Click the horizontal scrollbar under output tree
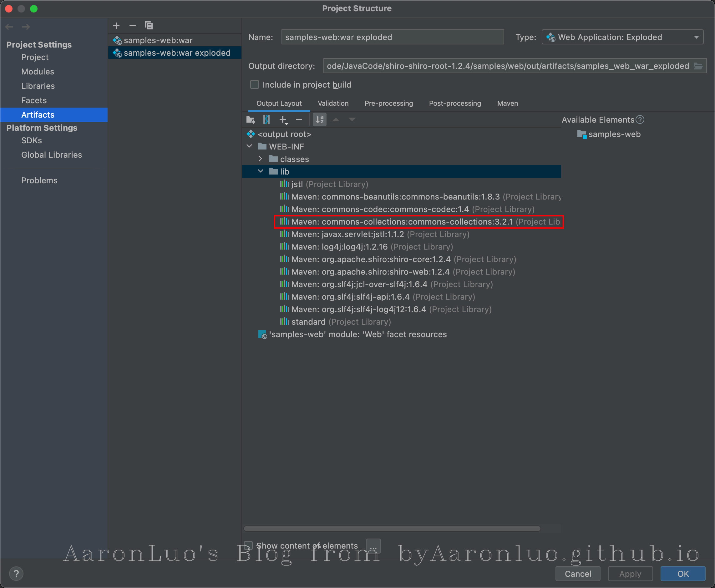Screen dimensions: 715x588 click(x=392, y=529)
